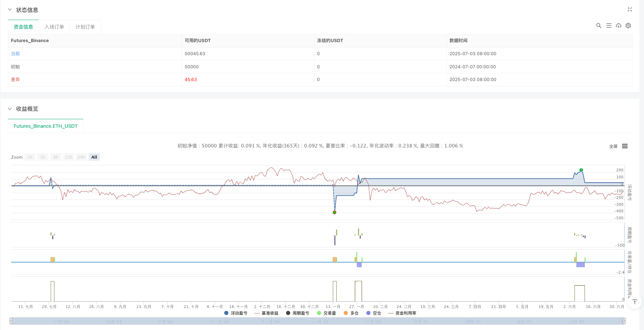Image resolution: width=644 pixels, height=330 pixels.
Task: Click the cloud download icon
Action: tap(619, 25)
